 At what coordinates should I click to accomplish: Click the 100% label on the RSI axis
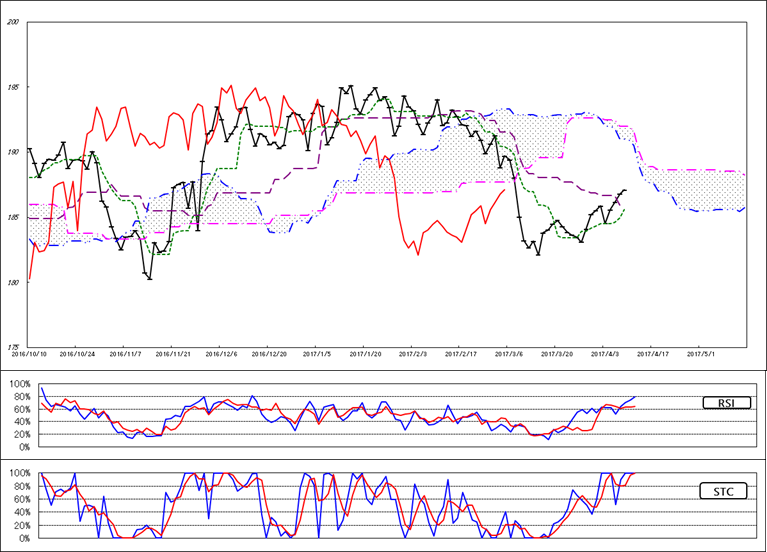(x=17, y=384)
